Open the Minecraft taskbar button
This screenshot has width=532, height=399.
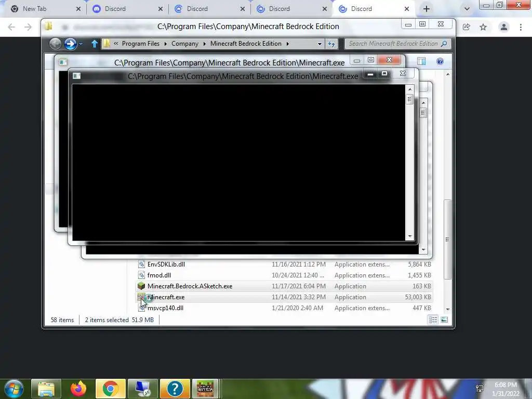click(205, 389)
